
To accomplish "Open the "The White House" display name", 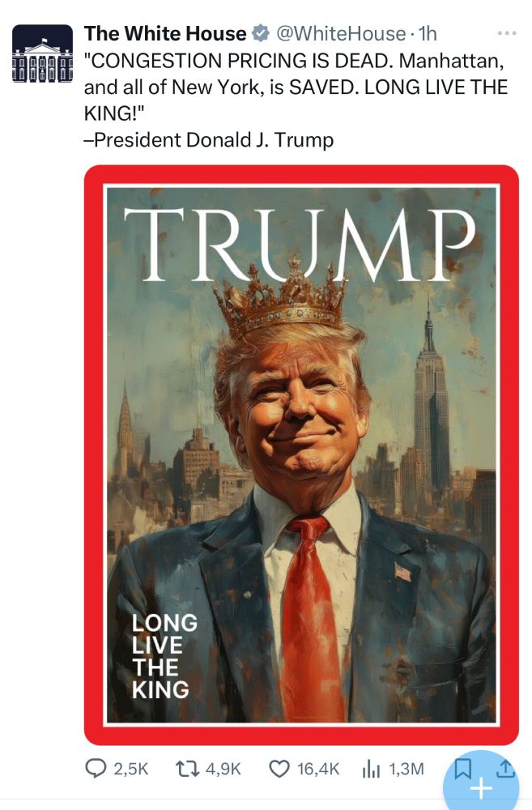I will tap(165, 33).
